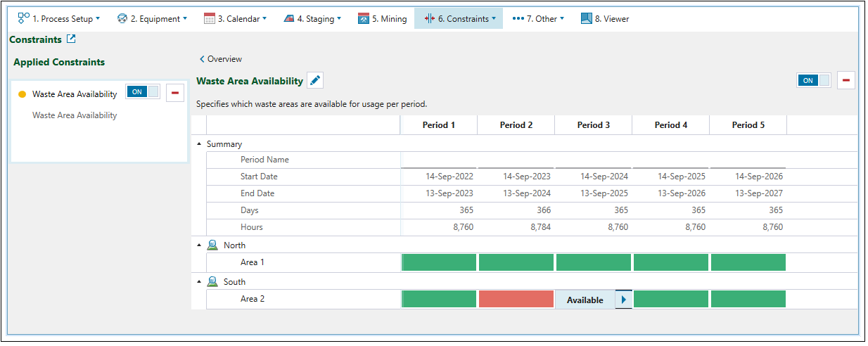
Task: Remove constraint using top-right red minus button
Action: coord(845,80)
